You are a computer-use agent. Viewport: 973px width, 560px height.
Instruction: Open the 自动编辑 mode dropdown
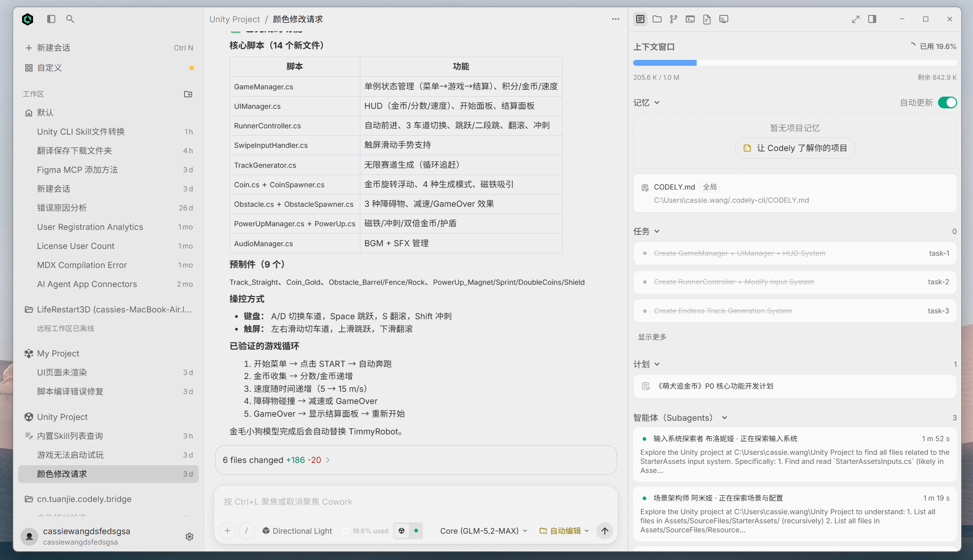click(x=564, y=531)
